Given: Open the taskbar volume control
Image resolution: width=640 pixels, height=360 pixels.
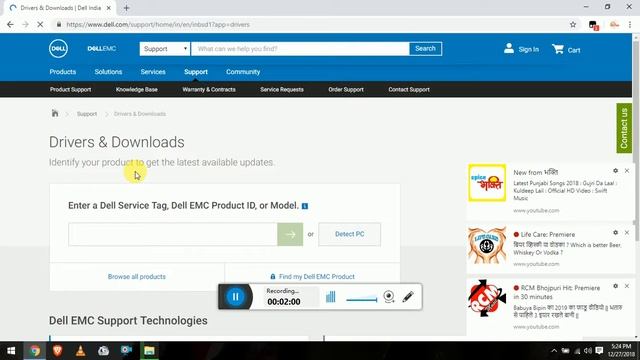Looking at the screenshot, I should point(588,351).
